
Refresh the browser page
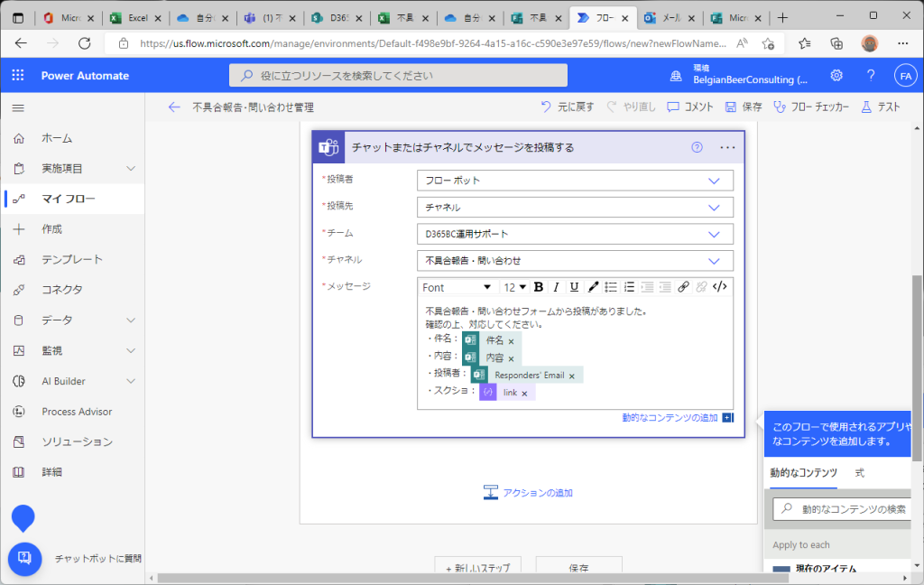tap(85, 43)
